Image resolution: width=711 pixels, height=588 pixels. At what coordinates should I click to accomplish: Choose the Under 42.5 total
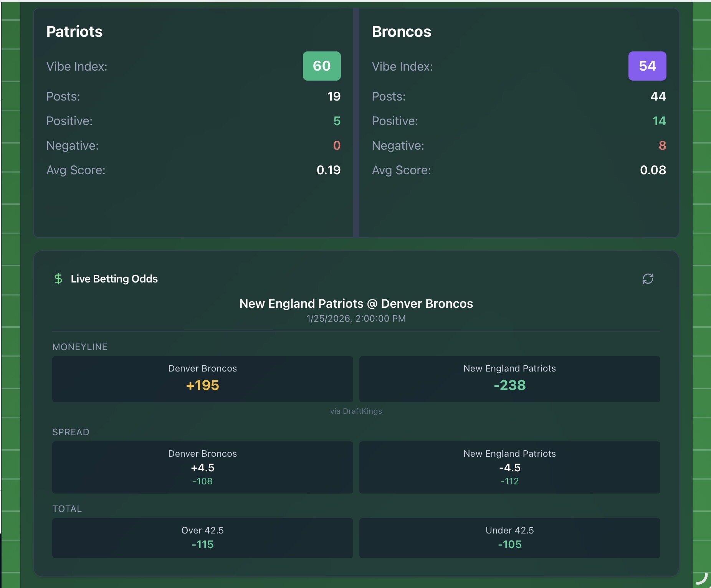coord(509,538)
